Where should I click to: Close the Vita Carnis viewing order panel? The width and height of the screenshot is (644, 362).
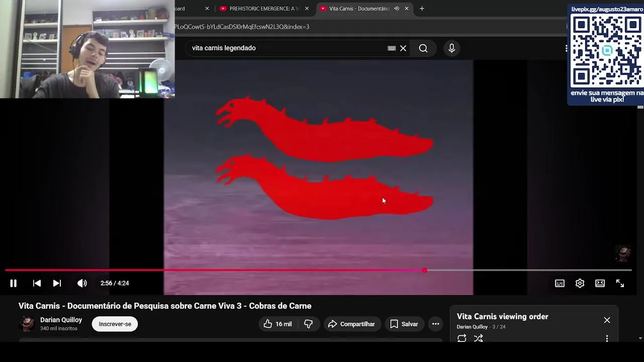[x=607, y=320]
